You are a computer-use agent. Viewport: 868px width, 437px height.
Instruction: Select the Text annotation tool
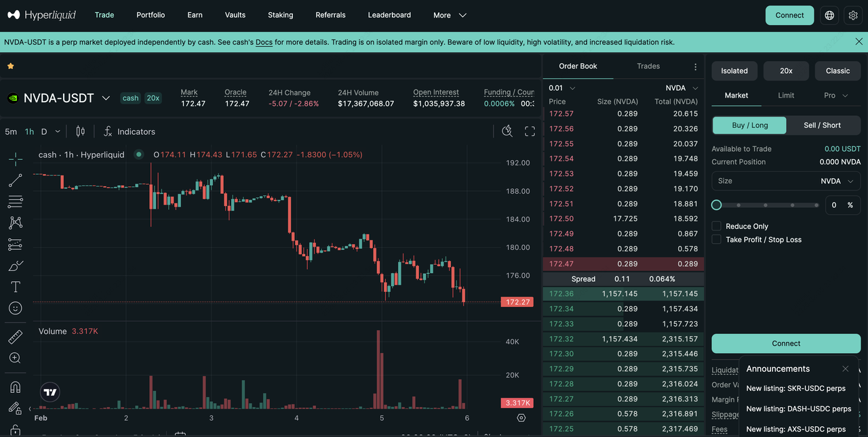pyautogui.click(x=14, y=287)
